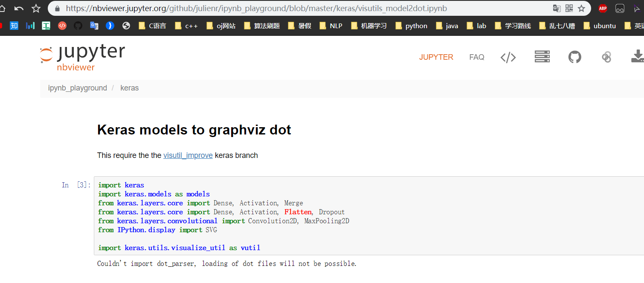Image resolution: width=644 pixels, height=283 pixels.
Task: Open the ubuntu bookmarks folder
Action: tap(599, 26)
